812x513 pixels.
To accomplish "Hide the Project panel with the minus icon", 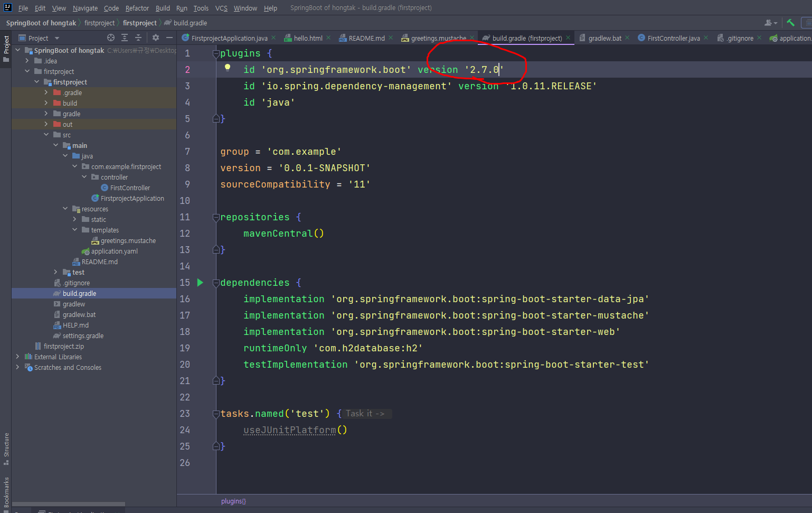I will [169, 38].
